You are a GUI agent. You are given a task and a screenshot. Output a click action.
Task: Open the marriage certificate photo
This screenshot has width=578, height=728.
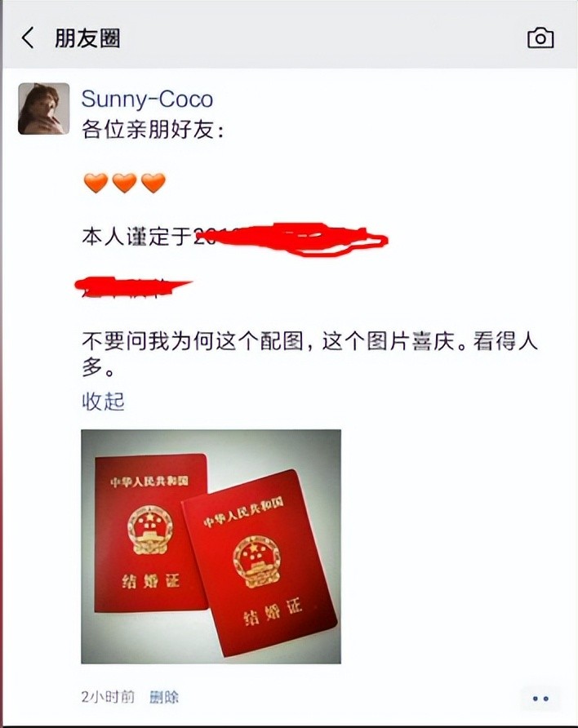[211, 547]
